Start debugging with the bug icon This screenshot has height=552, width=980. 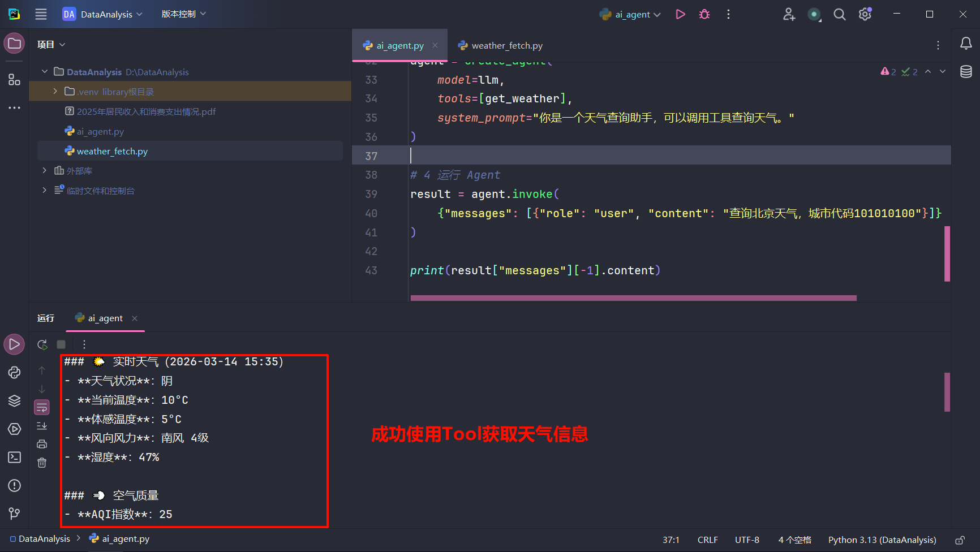(x=704, y=14)
